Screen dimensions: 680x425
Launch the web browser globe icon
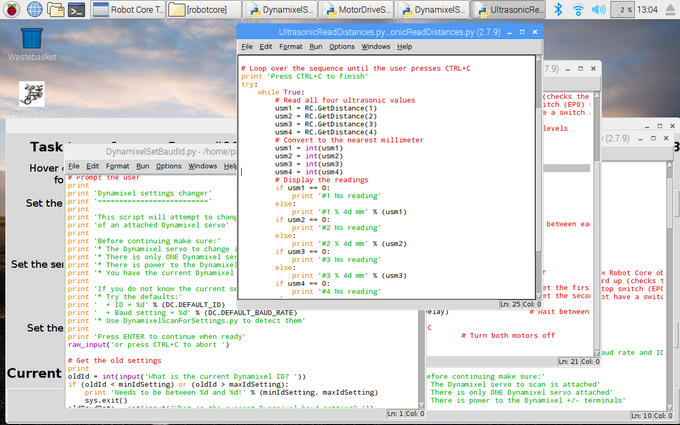[35, 10]
